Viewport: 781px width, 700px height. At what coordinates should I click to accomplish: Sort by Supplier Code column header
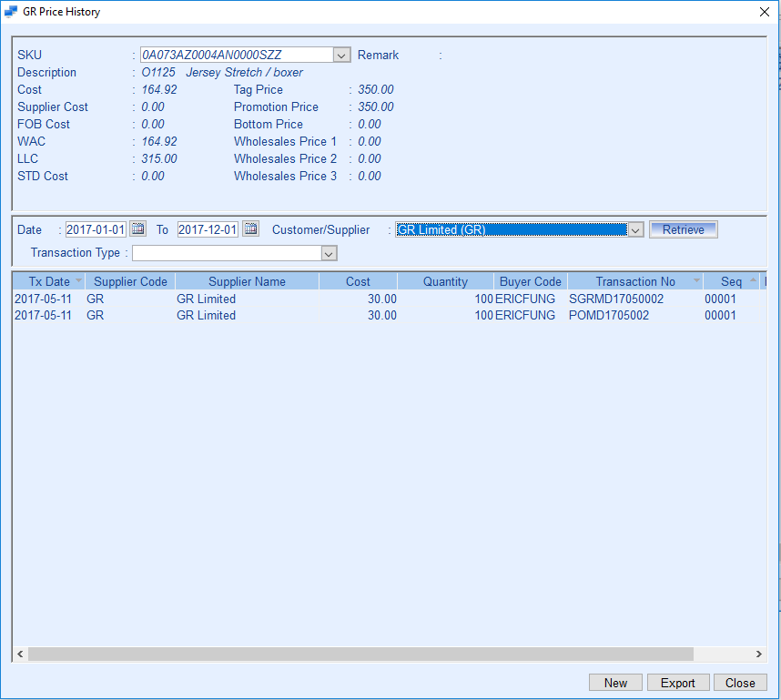coord(130,281)
